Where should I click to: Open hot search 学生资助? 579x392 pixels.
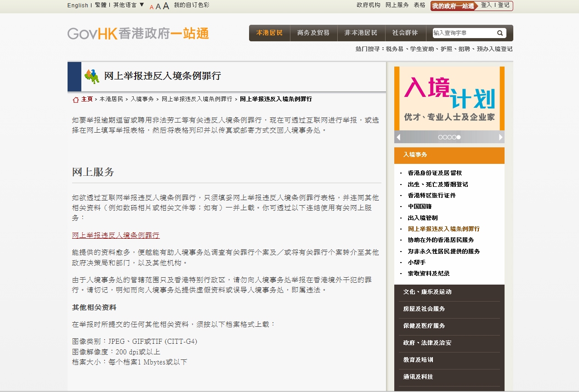point(422,49)
